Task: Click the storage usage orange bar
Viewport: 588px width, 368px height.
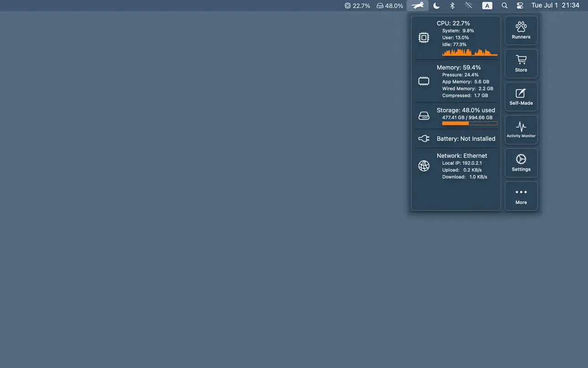Action: pos(470,123)
